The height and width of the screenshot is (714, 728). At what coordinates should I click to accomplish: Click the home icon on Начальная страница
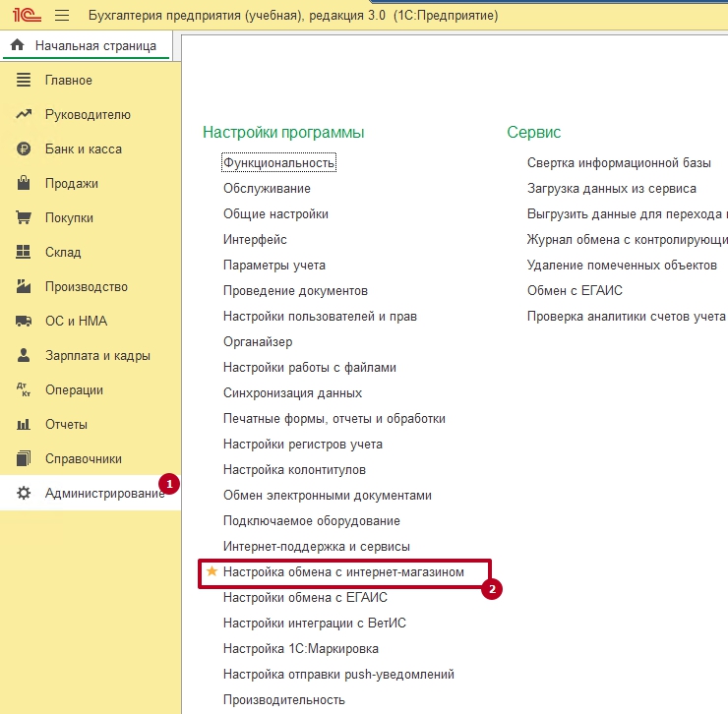tap(18, 45)
